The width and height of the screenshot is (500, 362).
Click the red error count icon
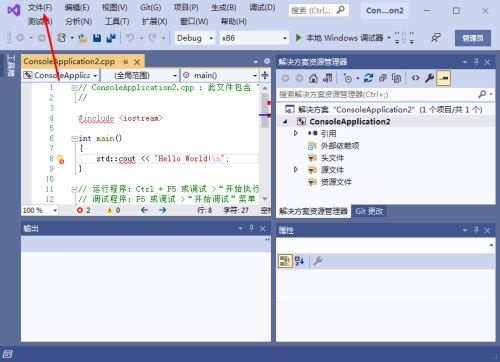click(x=80, y=210)
